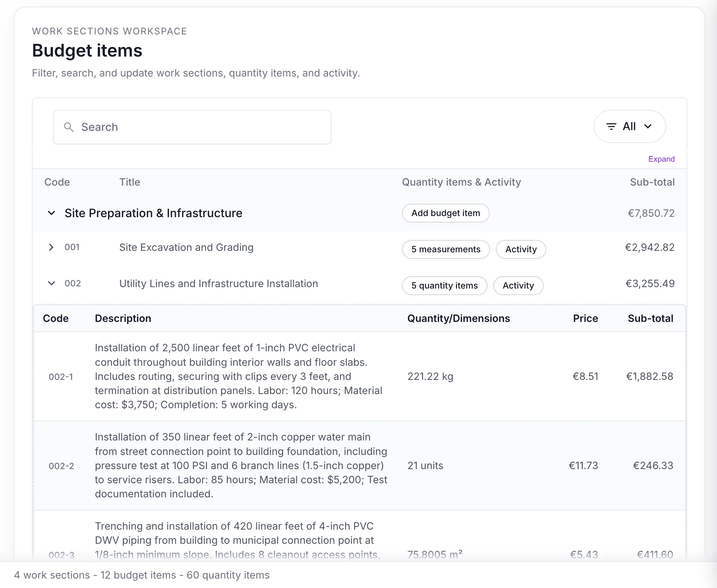Open the All filter dropdown
The width and height of the screenshot is (717, 588).
click(630, 126)
